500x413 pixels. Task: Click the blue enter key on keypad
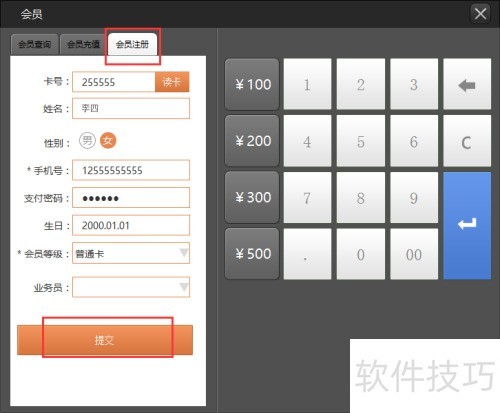(467, 225)
